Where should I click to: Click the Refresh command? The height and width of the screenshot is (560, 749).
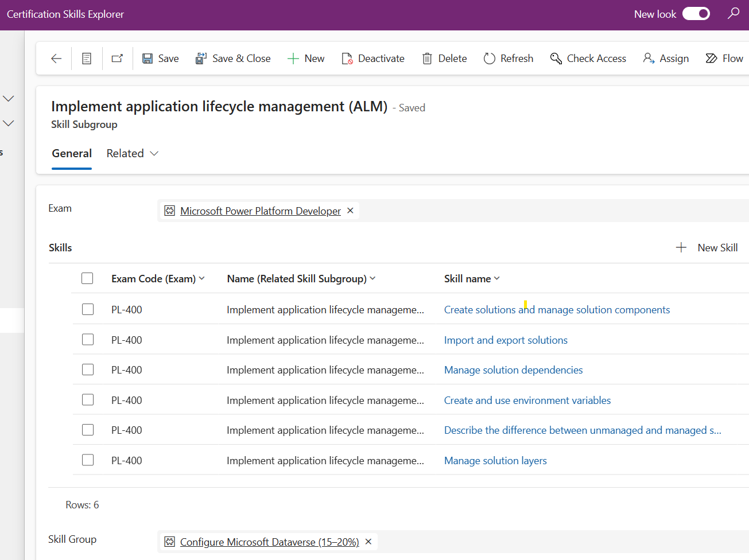pyautogui.click(x=509, y=59)
